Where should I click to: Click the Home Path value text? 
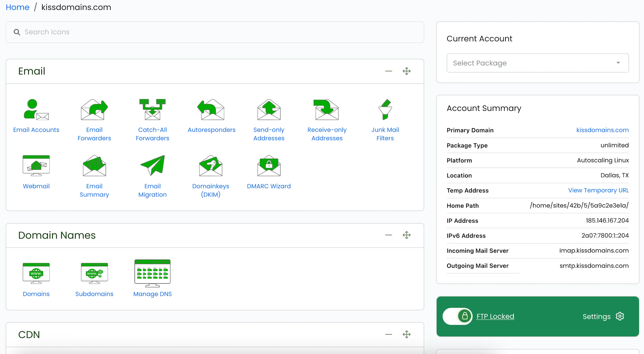pyautogui.click(x=579, y=205)
